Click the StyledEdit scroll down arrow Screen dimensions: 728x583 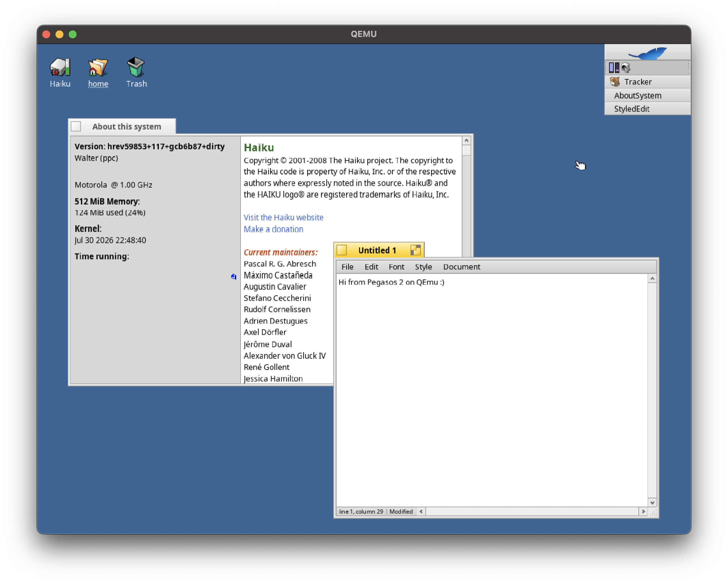point(652,503)
